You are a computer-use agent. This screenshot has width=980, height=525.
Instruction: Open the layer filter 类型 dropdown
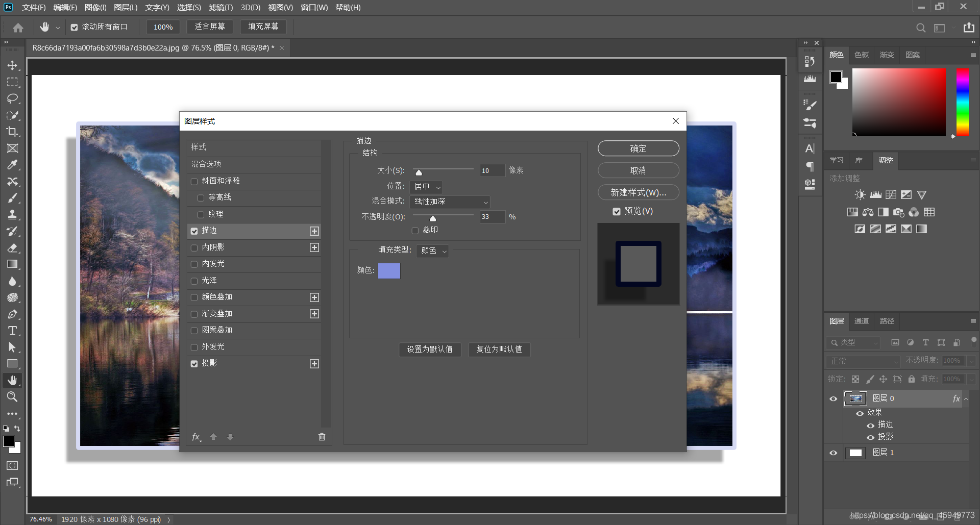coord(853,342)
